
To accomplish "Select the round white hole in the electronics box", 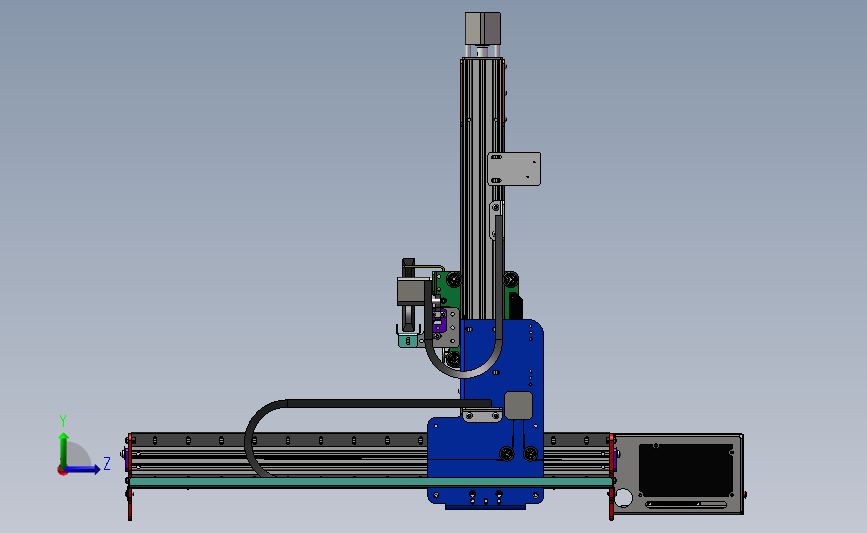I will tap(624, 498).
